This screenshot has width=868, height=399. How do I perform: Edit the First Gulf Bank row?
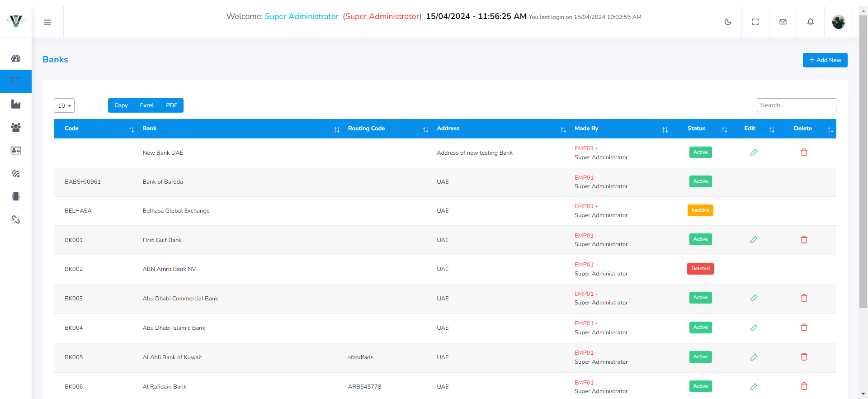pos(754,240)
